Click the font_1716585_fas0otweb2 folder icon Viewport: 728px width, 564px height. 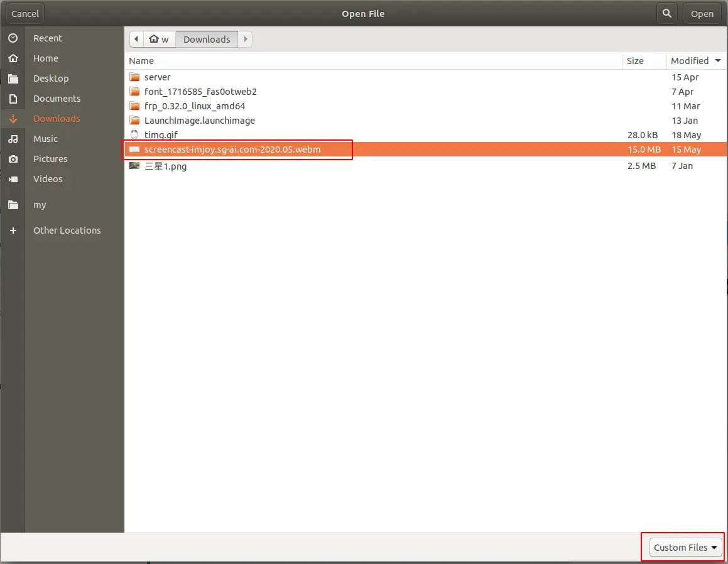(134, 92)
